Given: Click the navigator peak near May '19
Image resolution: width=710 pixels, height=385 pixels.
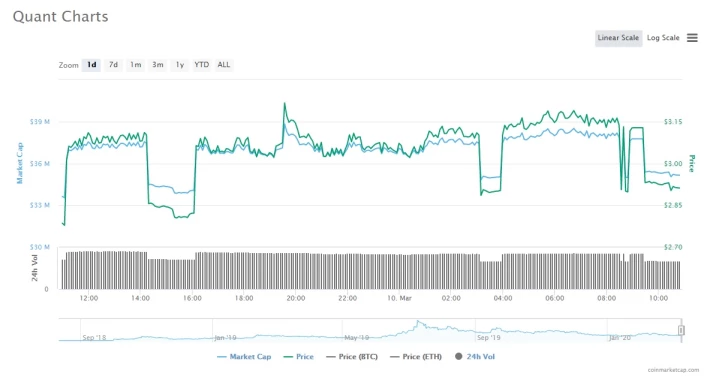Looking at the screenshot, I should 418,322.
